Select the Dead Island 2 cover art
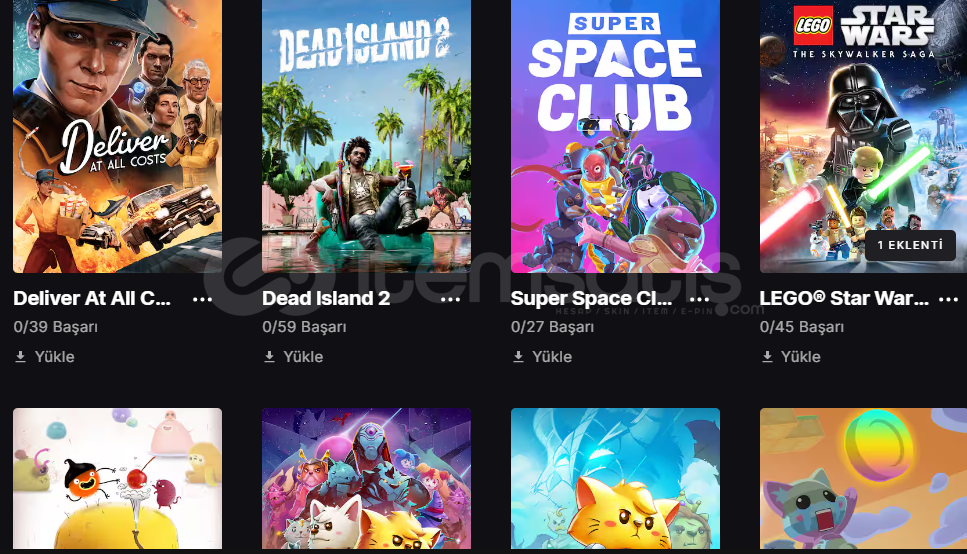 click(x=366, y=136)
